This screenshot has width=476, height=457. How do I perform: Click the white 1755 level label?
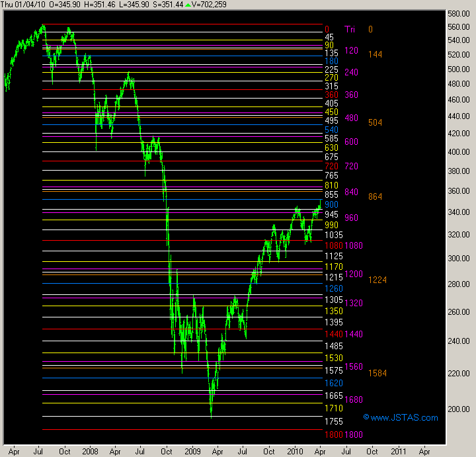click(333, 421)
